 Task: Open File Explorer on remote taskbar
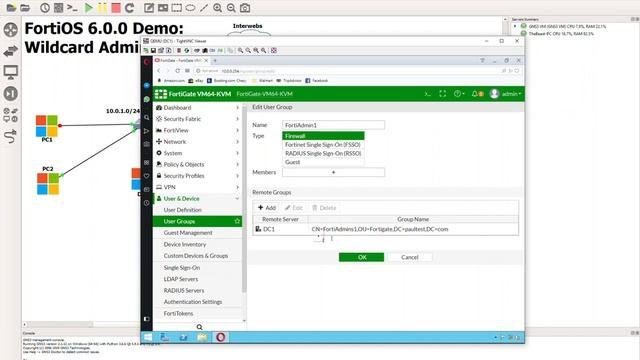tap(202, 337)
